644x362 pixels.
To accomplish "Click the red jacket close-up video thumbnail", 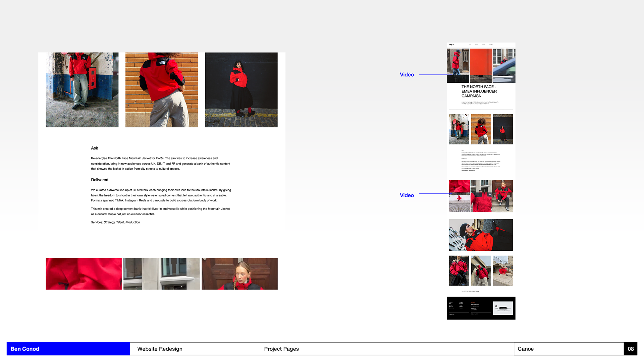I will pyautogui.click(x=84, y=274).
